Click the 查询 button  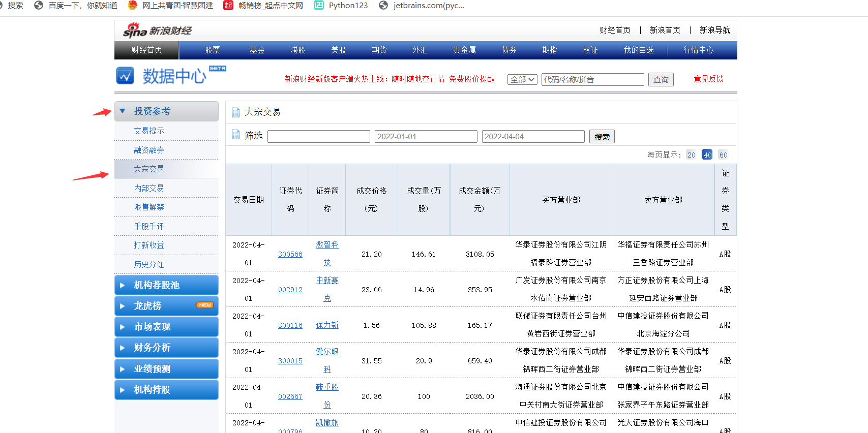point(661,79)
